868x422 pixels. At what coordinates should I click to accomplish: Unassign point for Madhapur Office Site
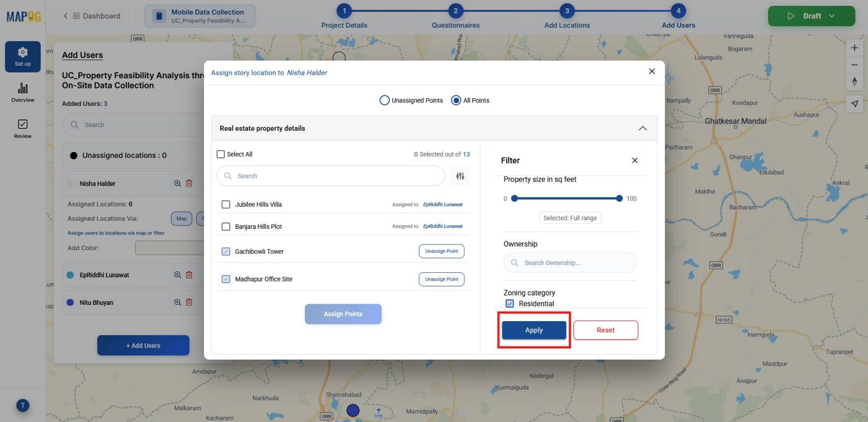(442, 279)
